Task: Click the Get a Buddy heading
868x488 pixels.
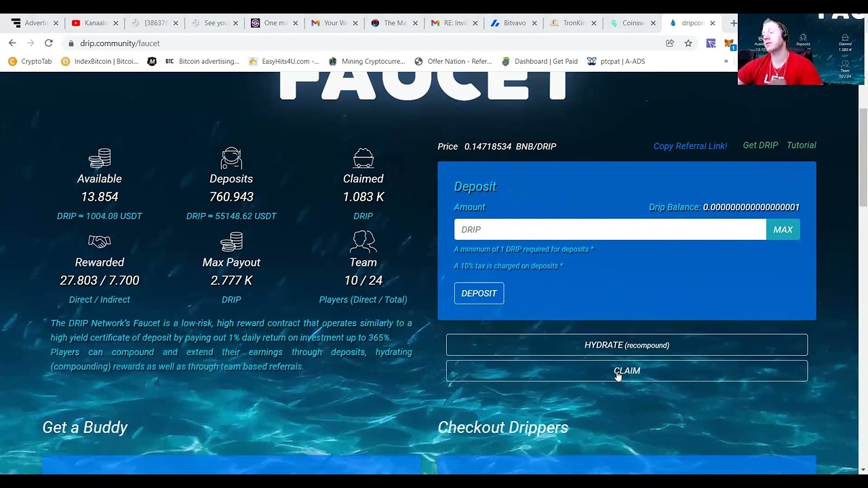Action: coord(85,427)
